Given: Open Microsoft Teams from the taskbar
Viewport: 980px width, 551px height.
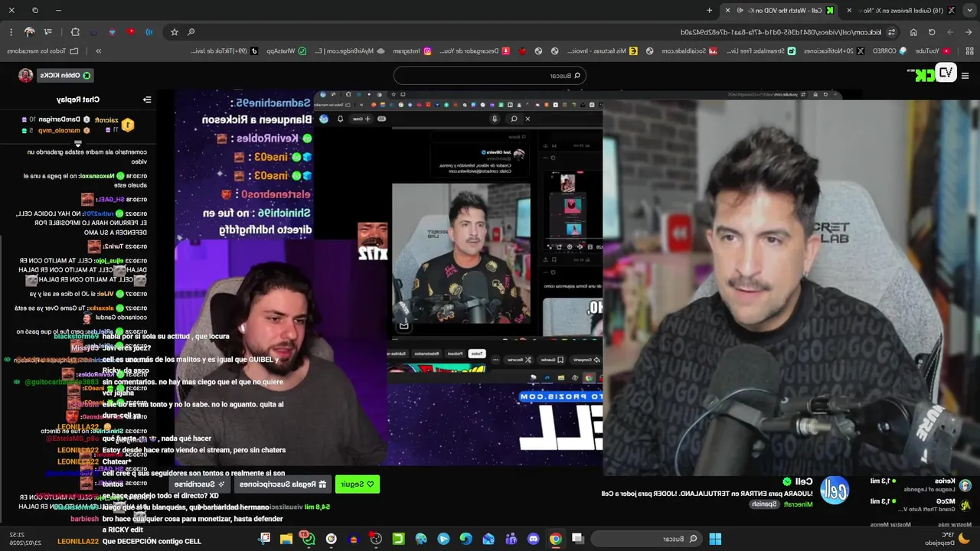Looking at the screenshot, I should pyautogui.click(x=511, y=539).
